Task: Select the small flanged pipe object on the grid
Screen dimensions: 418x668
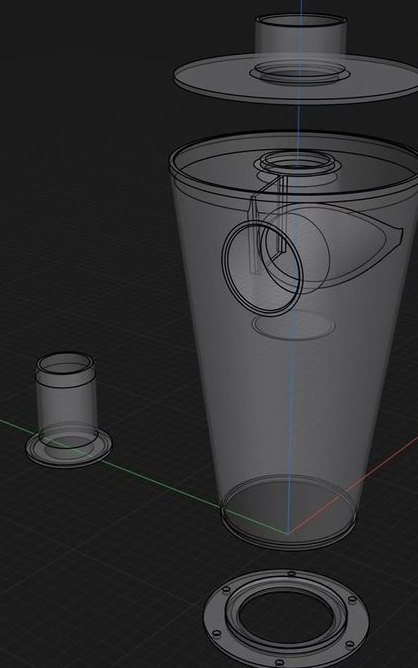Action: tap(68, 409)
